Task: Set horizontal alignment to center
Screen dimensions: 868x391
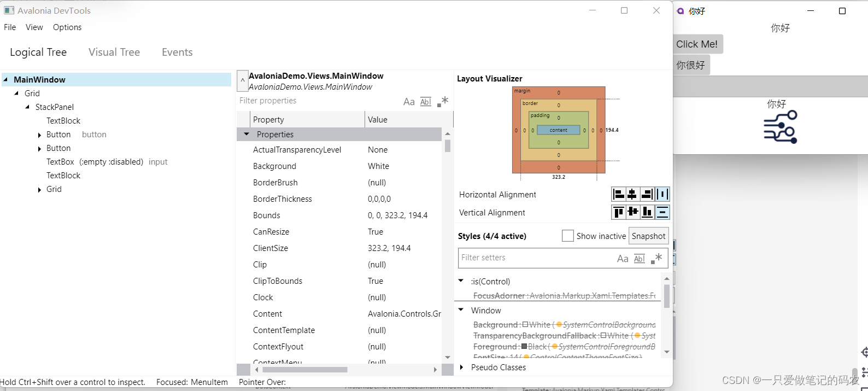Action: pyautogui.click(x=632, y=194)
